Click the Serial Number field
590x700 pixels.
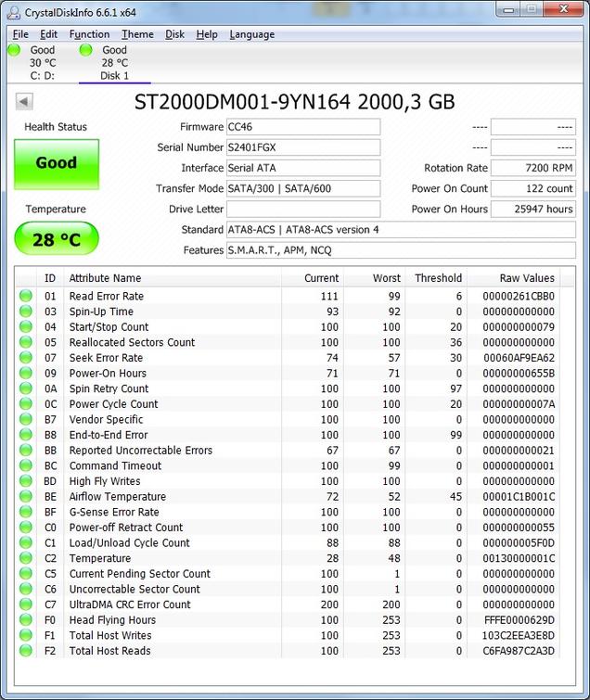(303, 147)
